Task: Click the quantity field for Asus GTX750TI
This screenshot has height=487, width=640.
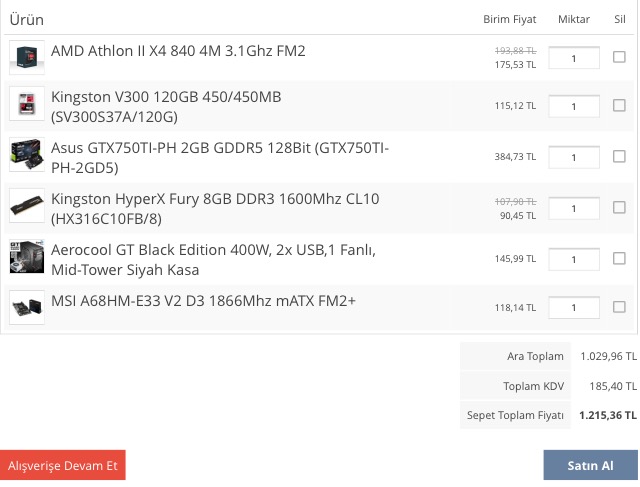Action: (574, 158)
